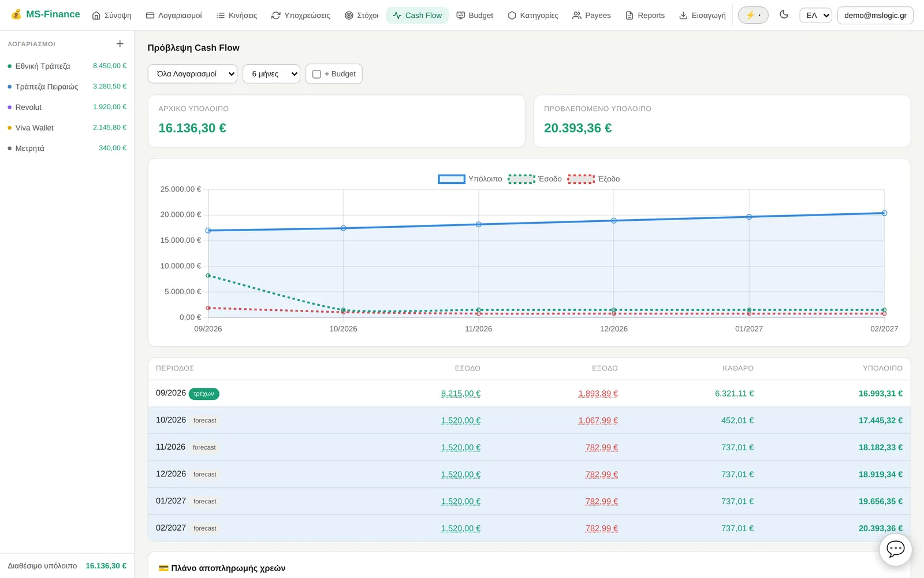
Task: Click the lightning bolt quick action button
Action: point(753,15)
